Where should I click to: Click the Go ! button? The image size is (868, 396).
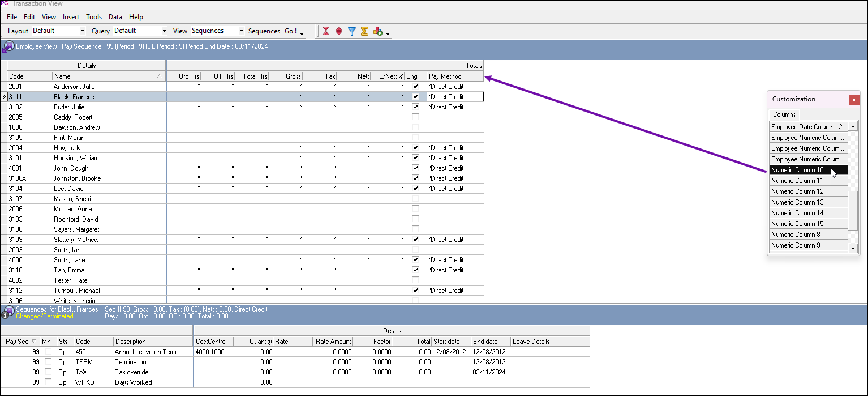click(x=290, y=31)
